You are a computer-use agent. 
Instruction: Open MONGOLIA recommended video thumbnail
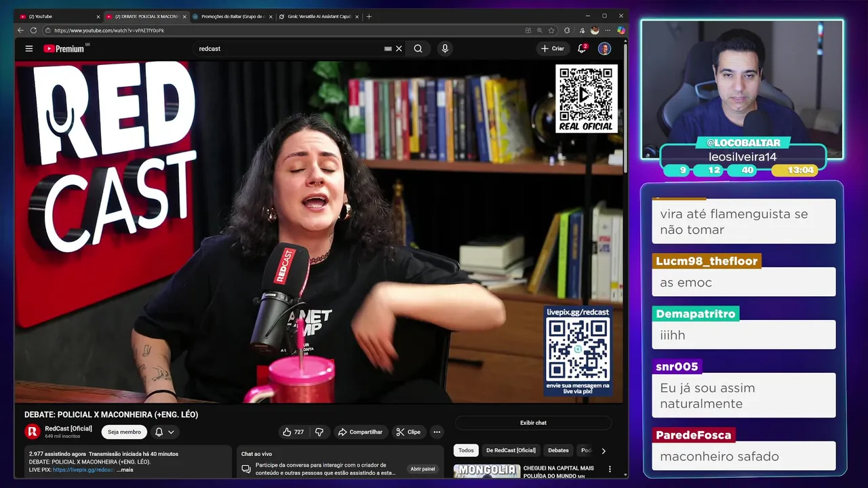point(486,471)
